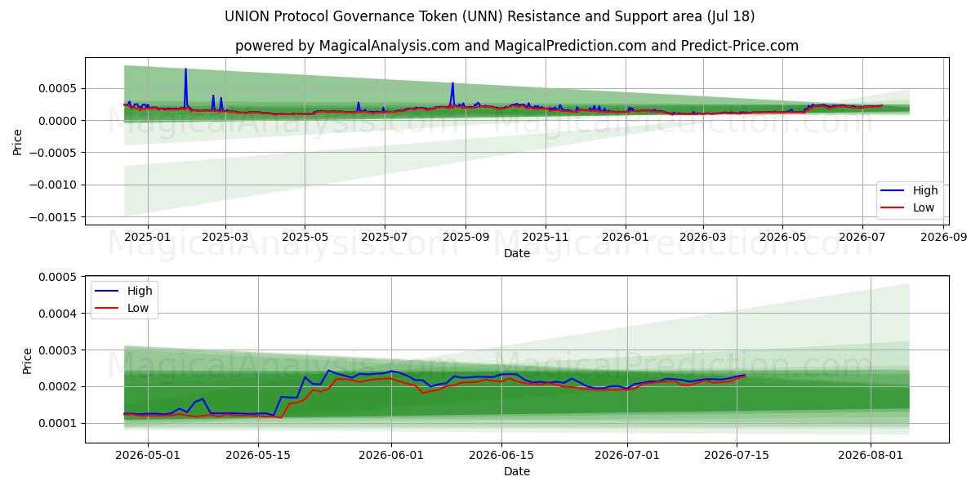Click the '0.0005' price tick on the top chart

tap(59, 88)
